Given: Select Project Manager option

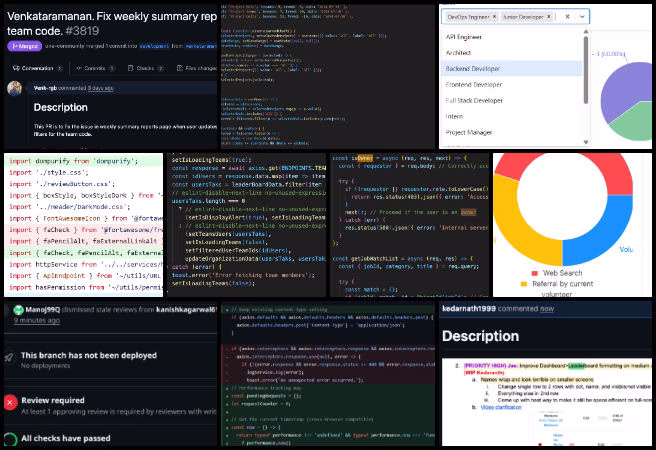Looking at the screenshot, I should tap(512, 132).
